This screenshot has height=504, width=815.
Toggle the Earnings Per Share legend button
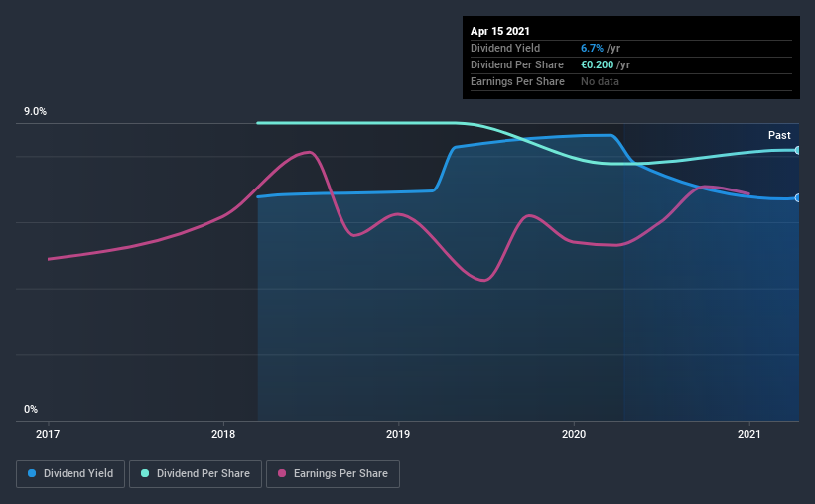pyautogui.click(x=333, y=474)
